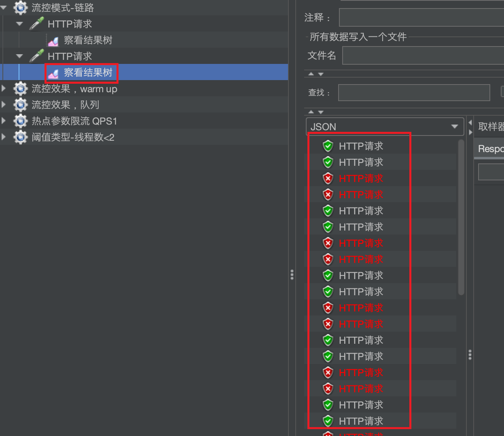Click the listener icon of unselected 察看结果树
Viewport: 504px width, 436px height.
53,41
